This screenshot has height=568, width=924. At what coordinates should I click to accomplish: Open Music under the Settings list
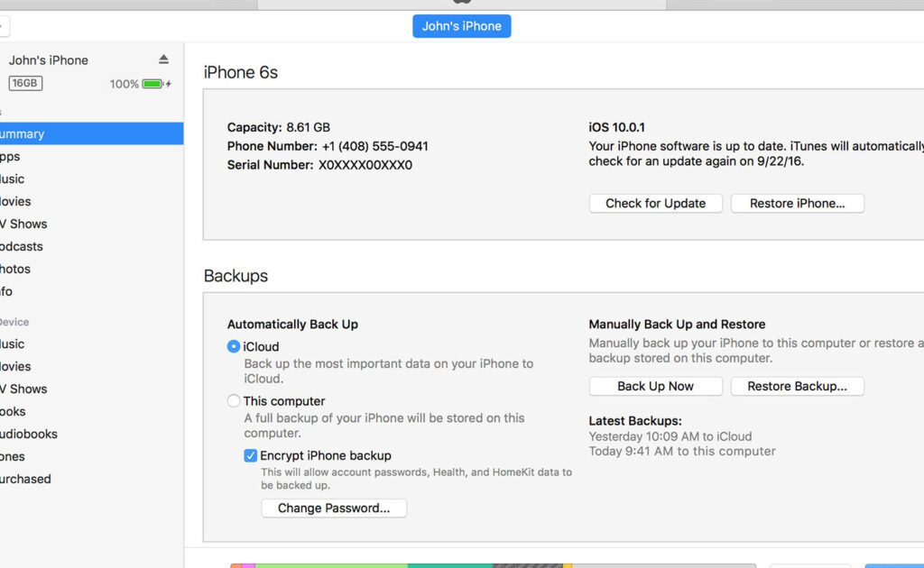(x=91, y=179)
